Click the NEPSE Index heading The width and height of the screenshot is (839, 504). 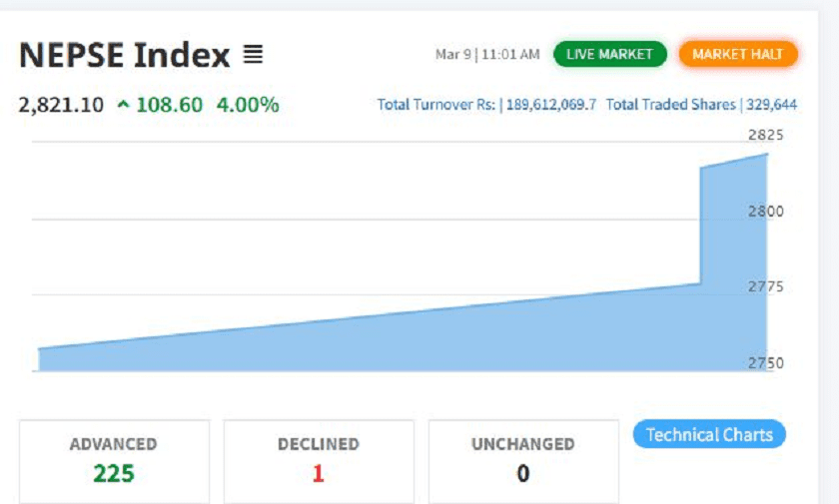pos(124,55)
